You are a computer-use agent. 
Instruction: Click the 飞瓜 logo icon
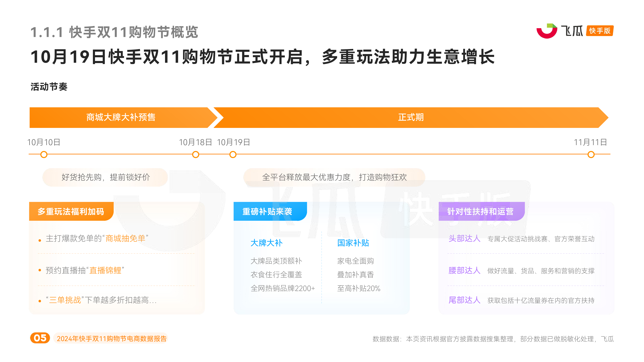[547, 31]
